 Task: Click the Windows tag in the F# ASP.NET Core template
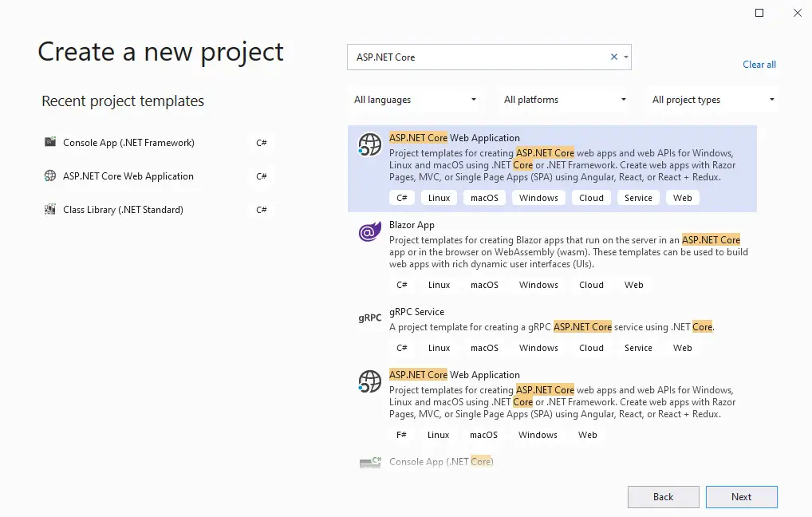tap(538, 435)
